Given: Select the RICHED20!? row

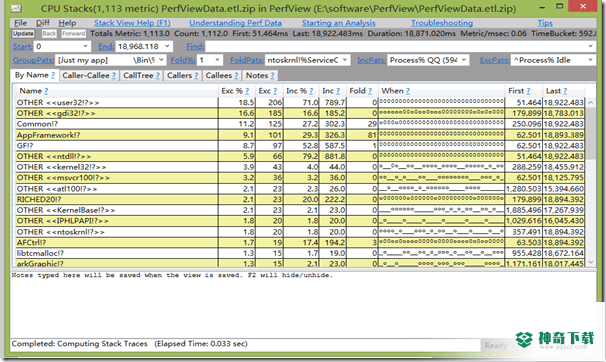Looking at the screenshot, I should pos(300,199).
